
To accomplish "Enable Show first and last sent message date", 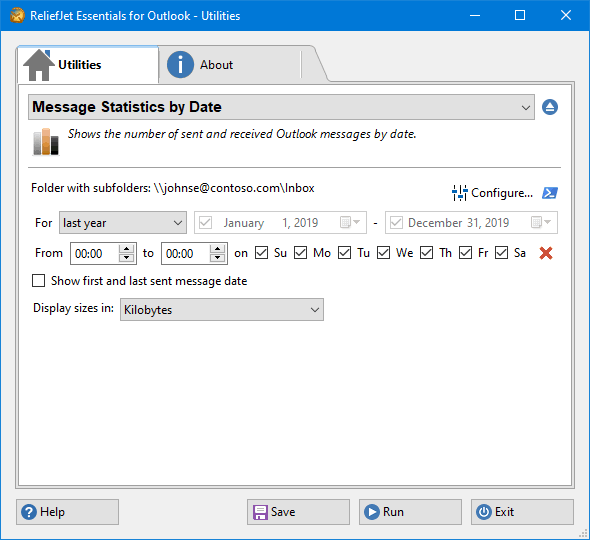I will pos(38,281).
